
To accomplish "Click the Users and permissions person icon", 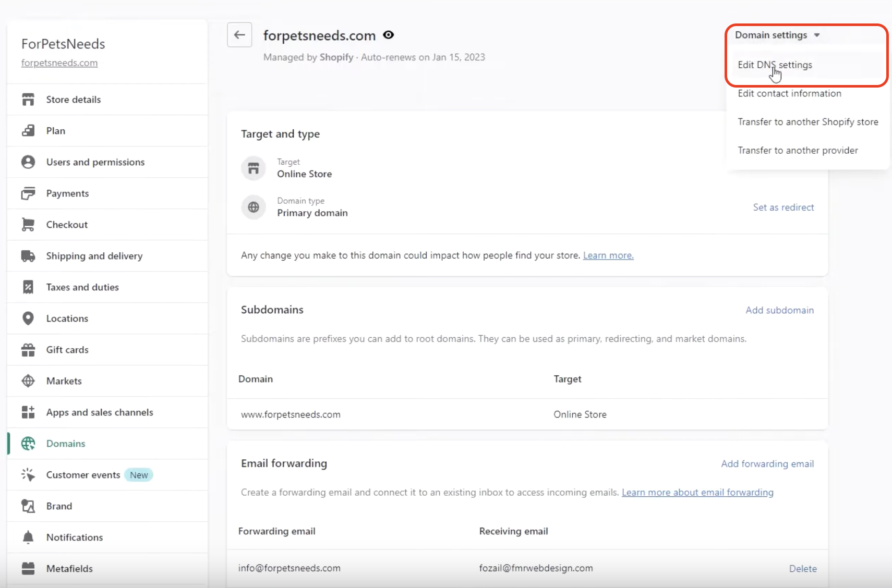I will pos(28,162).
